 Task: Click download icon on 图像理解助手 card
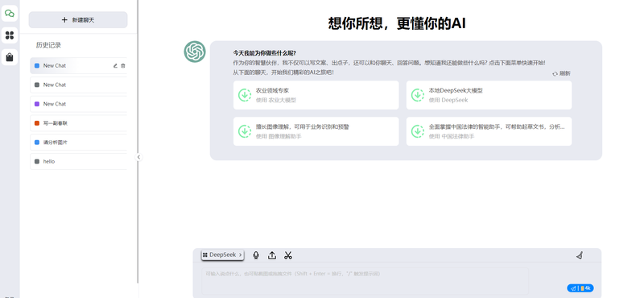[x=246, y=131]
